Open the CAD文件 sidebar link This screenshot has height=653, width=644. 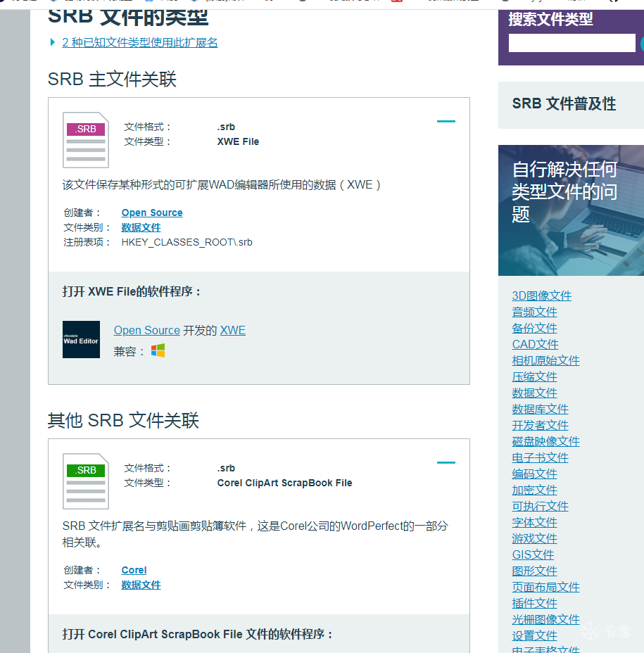536,344
